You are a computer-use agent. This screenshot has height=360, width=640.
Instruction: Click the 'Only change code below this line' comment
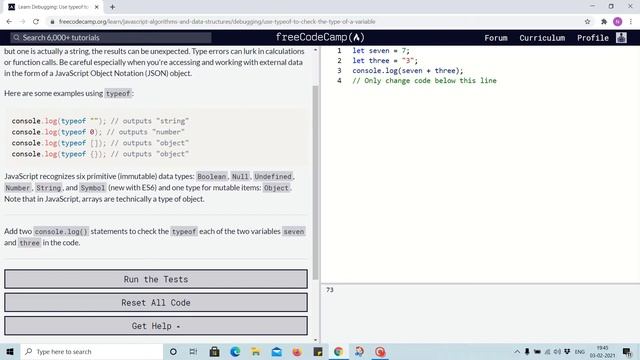[424, 80]
